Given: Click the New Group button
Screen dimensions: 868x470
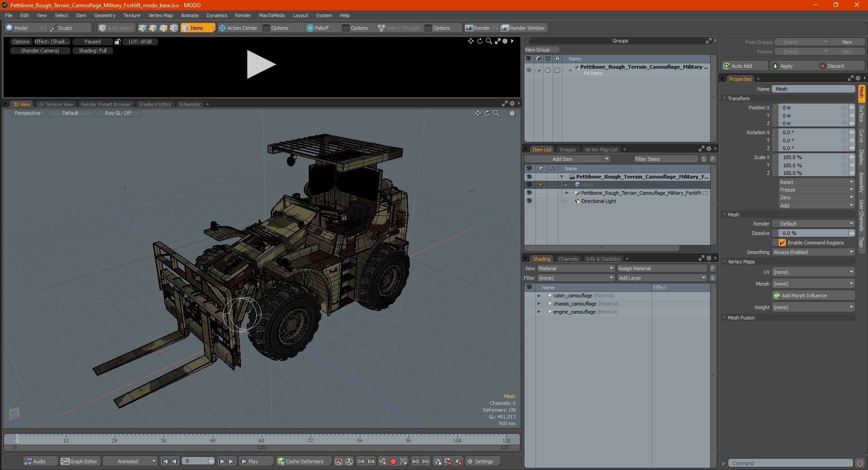Looking at the screenshot, I should [542, 50].
